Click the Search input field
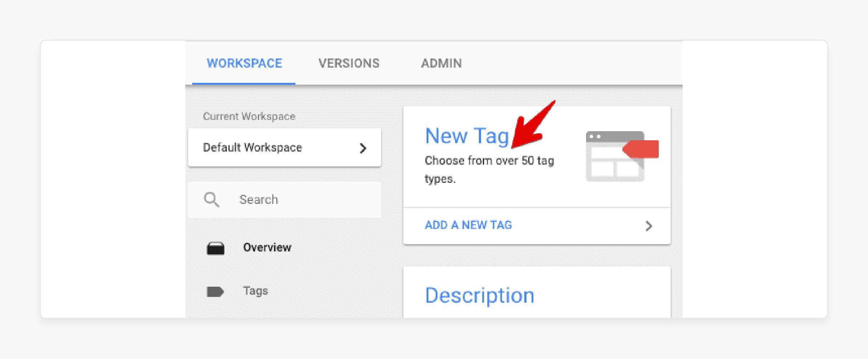 (x=284, y=199)
